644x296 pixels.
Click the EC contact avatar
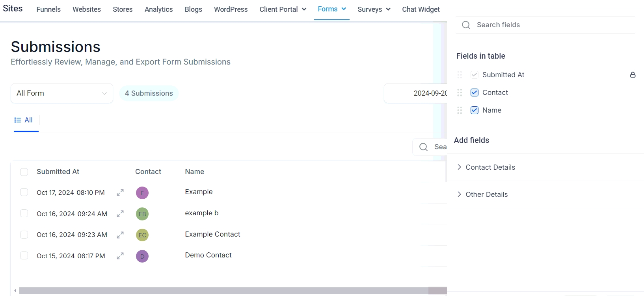click(x=142, y=235)
